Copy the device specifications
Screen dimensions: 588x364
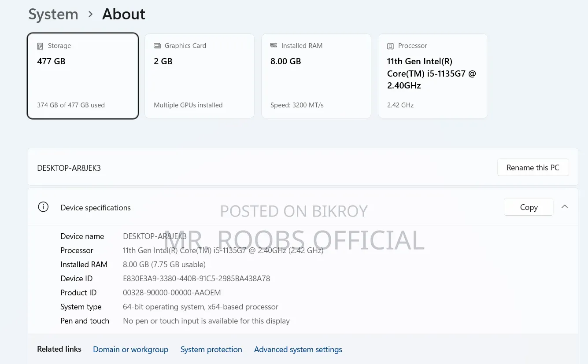pyautogui.click(x=529, y=207)
